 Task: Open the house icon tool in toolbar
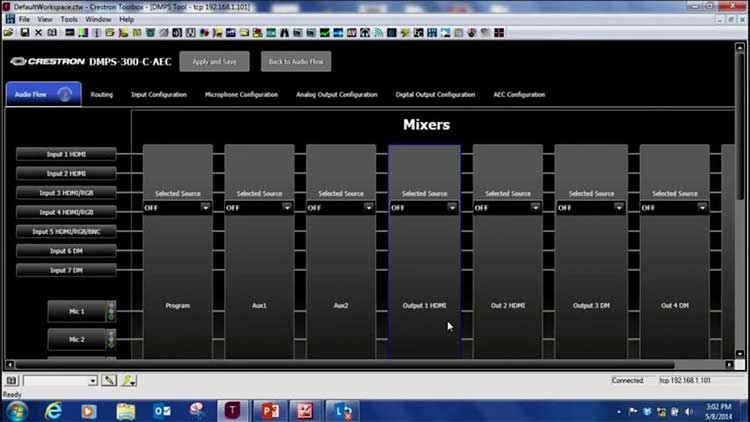coord(365,33)
